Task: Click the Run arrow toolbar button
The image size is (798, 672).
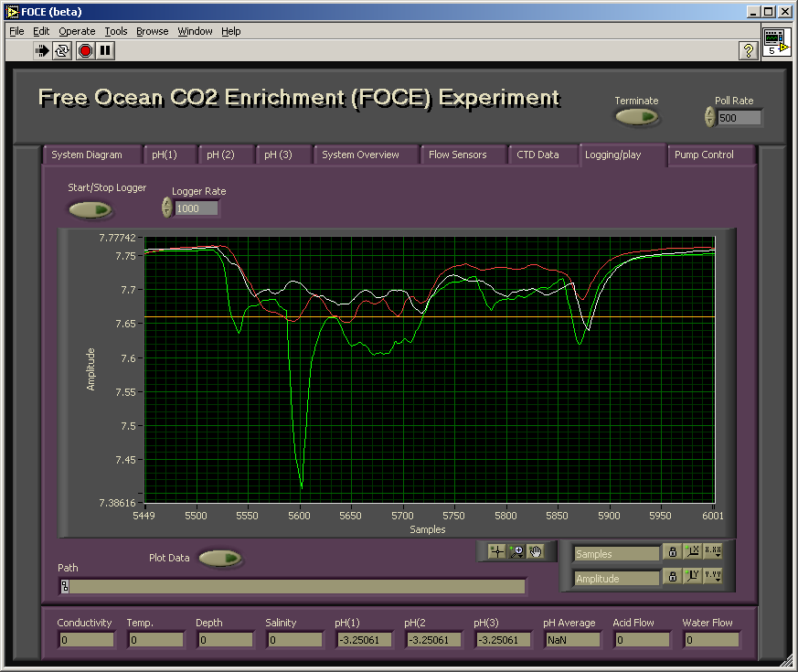Action: point(42,50)
